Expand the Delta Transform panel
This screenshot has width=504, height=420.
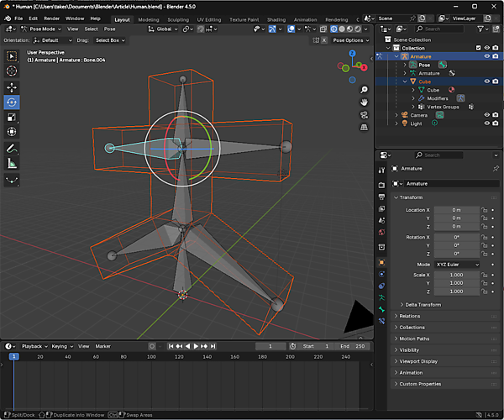click(423, 304)
